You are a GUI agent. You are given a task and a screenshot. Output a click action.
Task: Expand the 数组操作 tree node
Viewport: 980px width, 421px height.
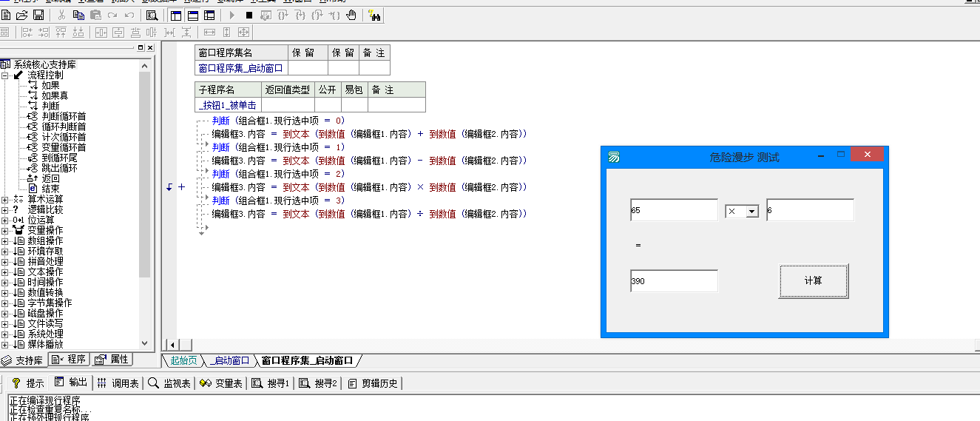pos(5,240)
